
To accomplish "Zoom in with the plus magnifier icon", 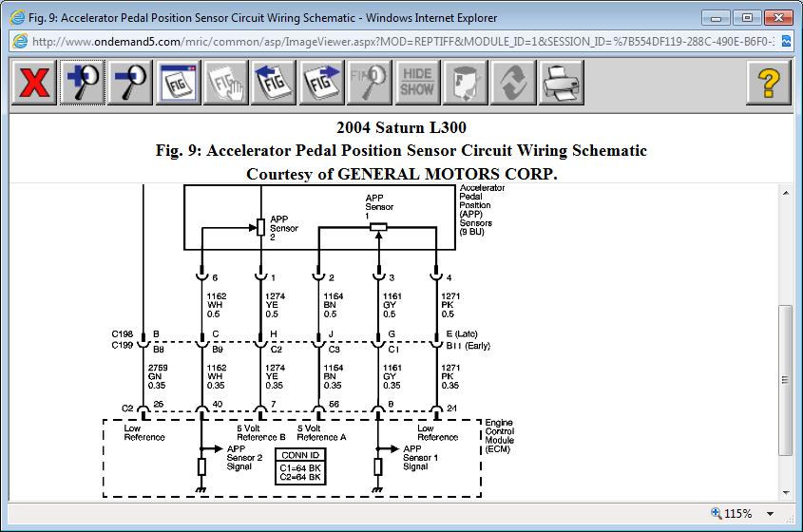I will coord(82,83).
